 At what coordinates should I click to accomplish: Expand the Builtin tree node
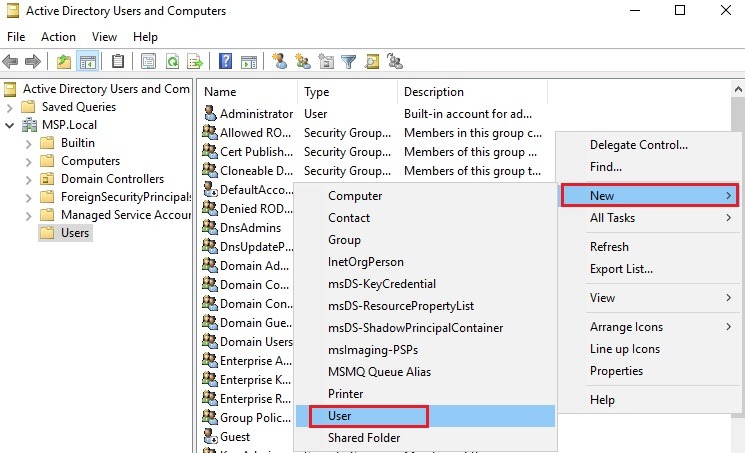28,143
